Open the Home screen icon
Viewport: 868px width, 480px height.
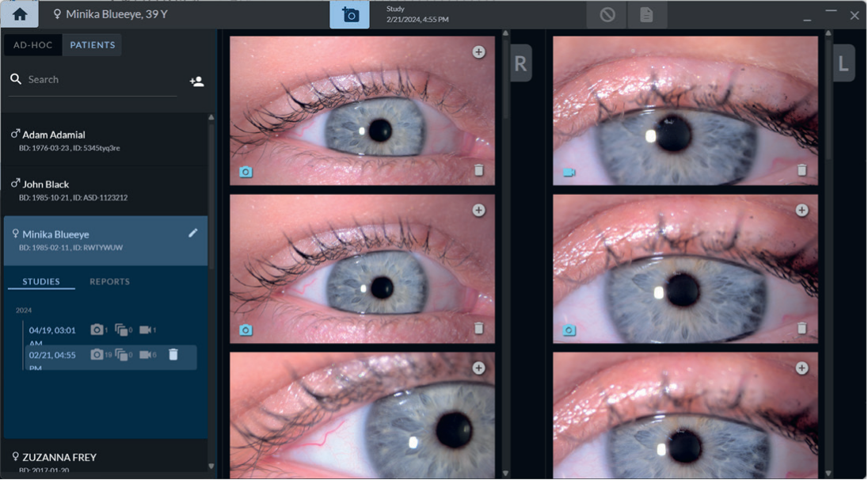20,14
